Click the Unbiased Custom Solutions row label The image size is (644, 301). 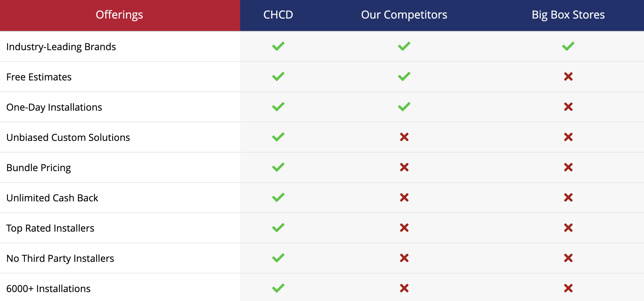[68, 137]
